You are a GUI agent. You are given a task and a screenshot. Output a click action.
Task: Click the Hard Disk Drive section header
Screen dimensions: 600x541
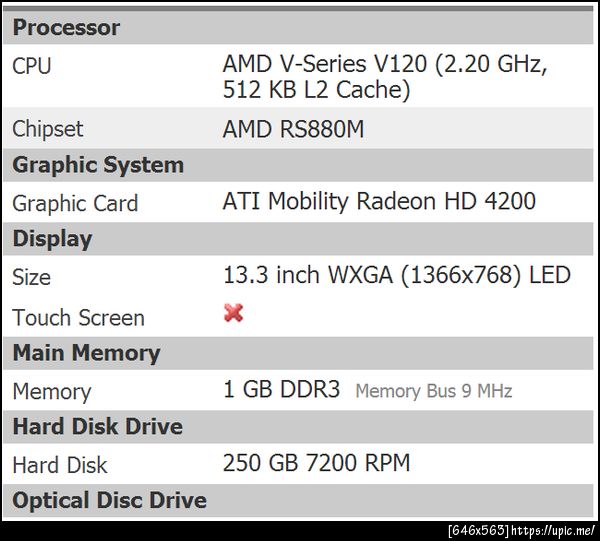point(97,427)
